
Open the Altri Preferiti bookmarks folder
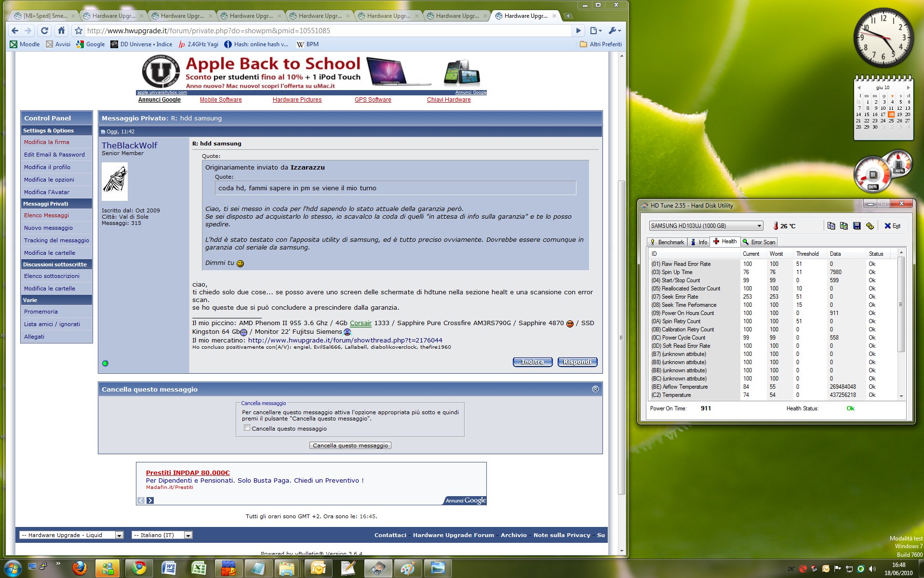pyautogui.click(x=601, y=44)
